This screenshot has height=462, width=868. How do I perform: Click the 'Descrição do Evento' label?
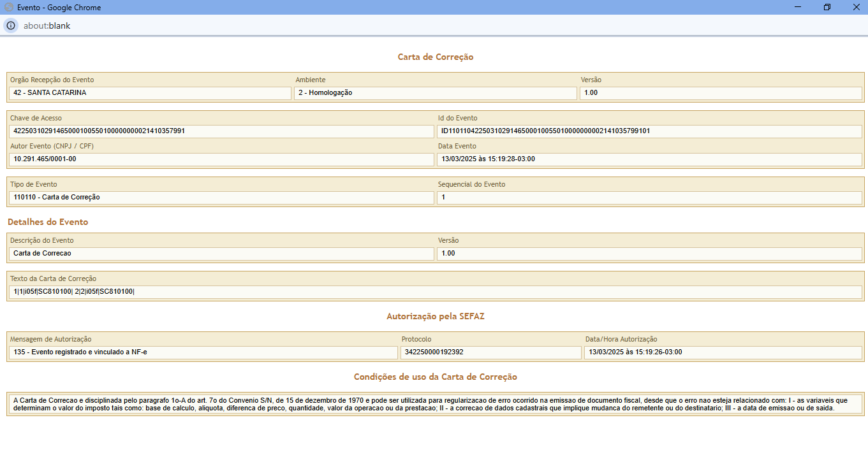point(42,241)
